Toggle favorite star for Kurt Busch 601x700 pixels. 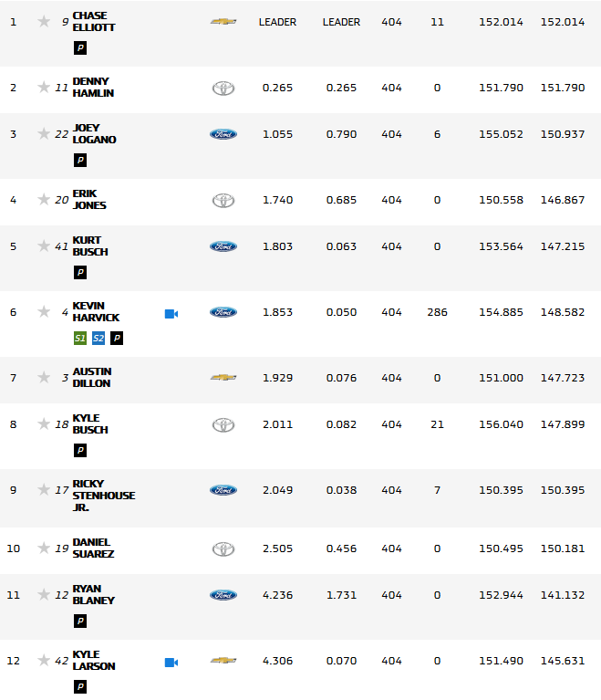(44, 246)
